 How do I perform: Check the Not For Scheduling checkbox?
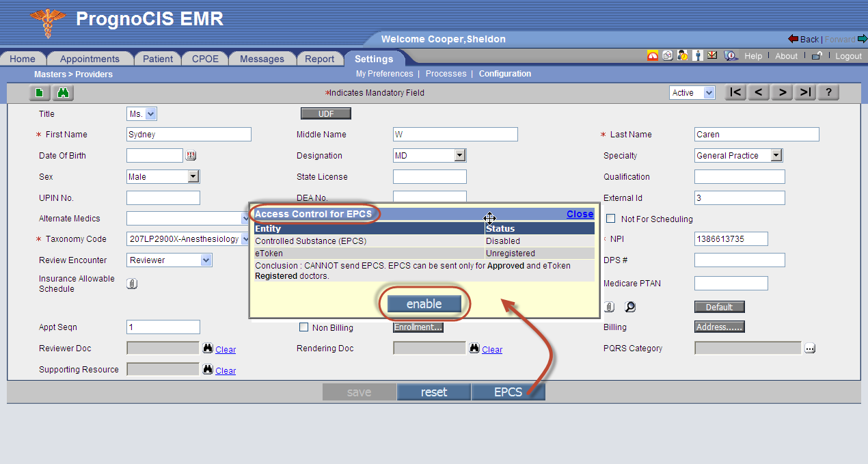(x=611, y=219)
